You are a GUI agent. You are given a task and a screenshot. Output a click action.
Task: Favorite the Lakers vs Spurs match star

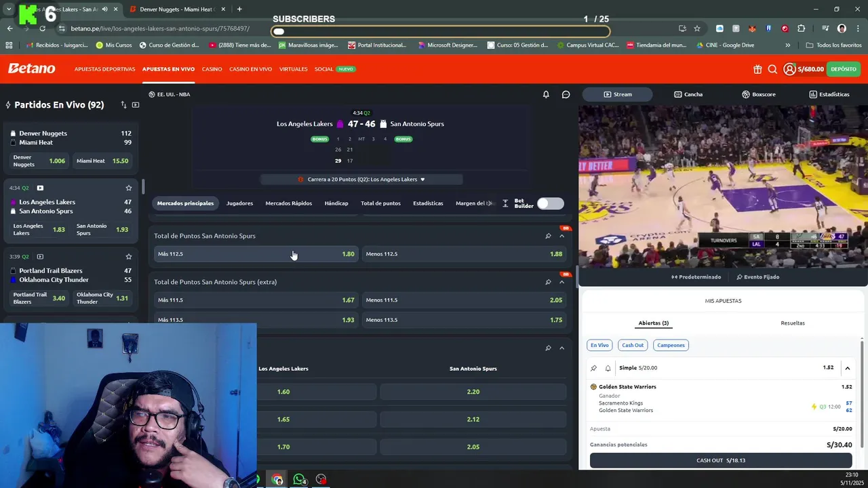(x=128, y=188)
